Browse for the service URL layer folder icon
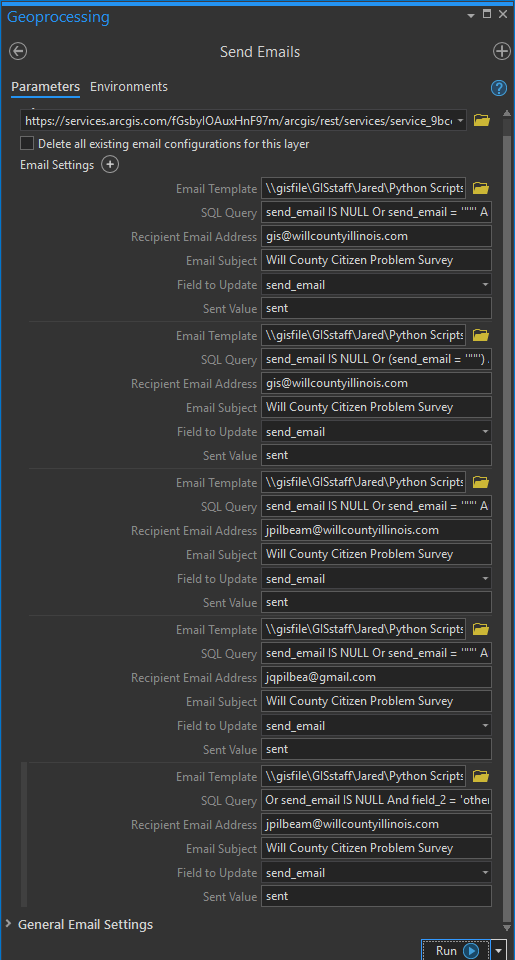 [x=482, y=121]
